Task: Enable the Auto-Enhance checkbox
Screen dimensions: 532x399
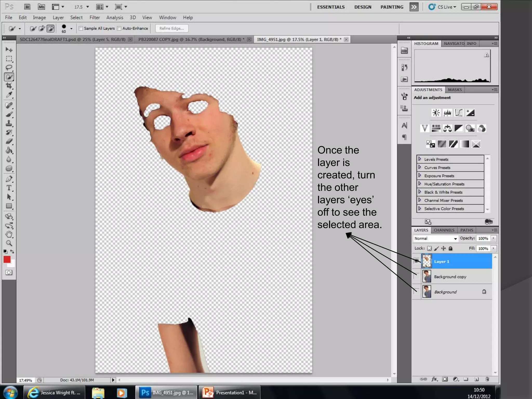Action: 119,28
